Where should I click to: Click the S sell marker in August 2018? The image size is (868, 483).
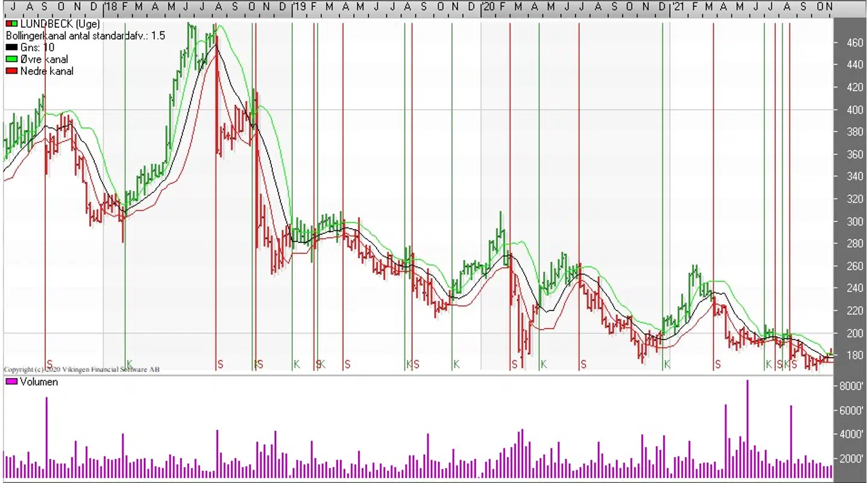click(221, 364)
